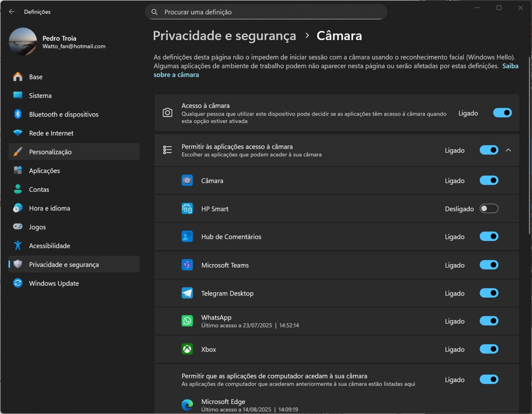The height and width of the screenshot is (414, 532).
Task: Select Contas in the sidebar
Action: (74, 189)
